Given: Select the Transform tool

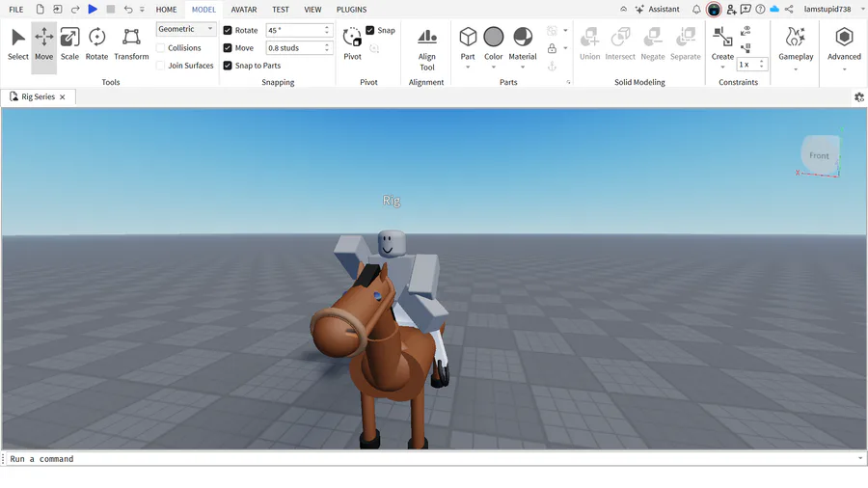Looking at the screenshot, I should click(x=131, y=44).
